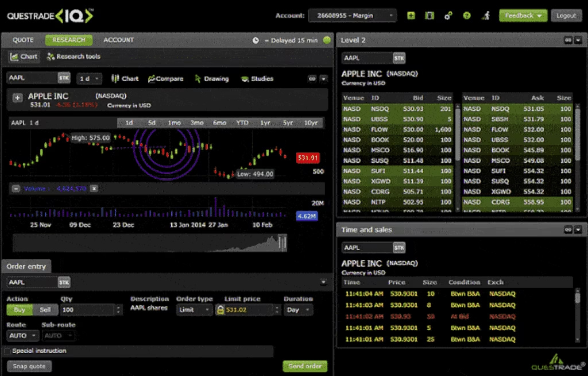Click the Snap quote button
This screenshot has height=376, width=588.
pos(29,366)
